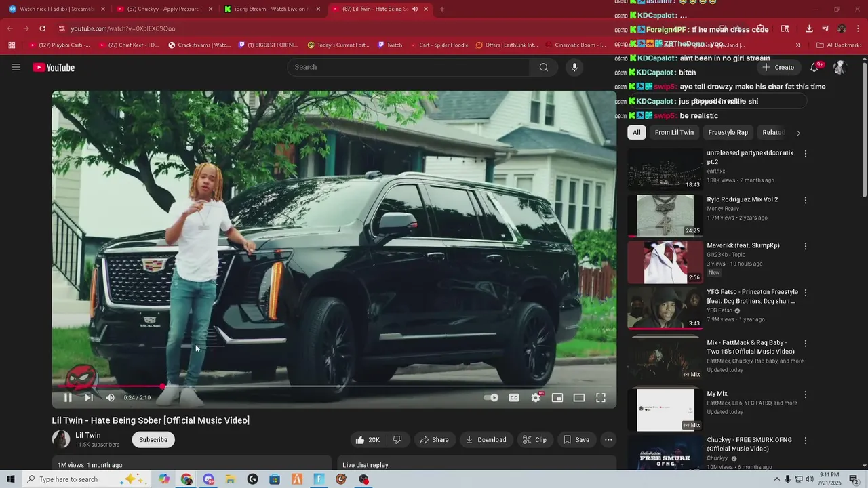The height and width of the screenshot is (488, 868).
Task: Open Maverikk (feat. SlumpKp) video title
Action: coord(743,245)
